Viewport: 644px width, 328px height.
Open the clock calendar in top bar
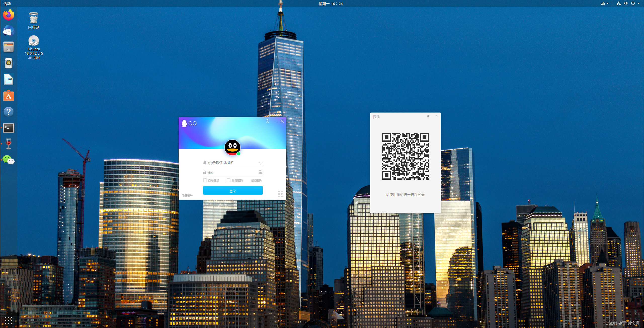(x=330, y=4)
